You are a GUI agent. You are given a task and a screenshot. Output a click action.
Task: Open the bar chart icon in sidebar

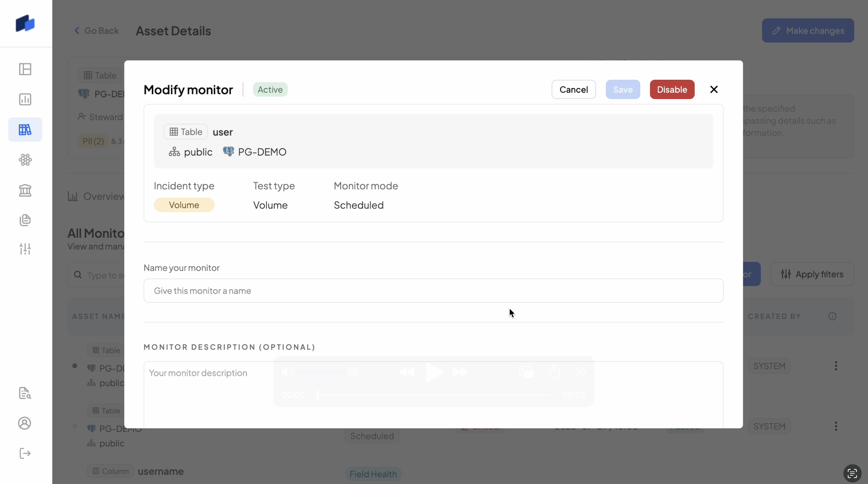tap(25, 99)
